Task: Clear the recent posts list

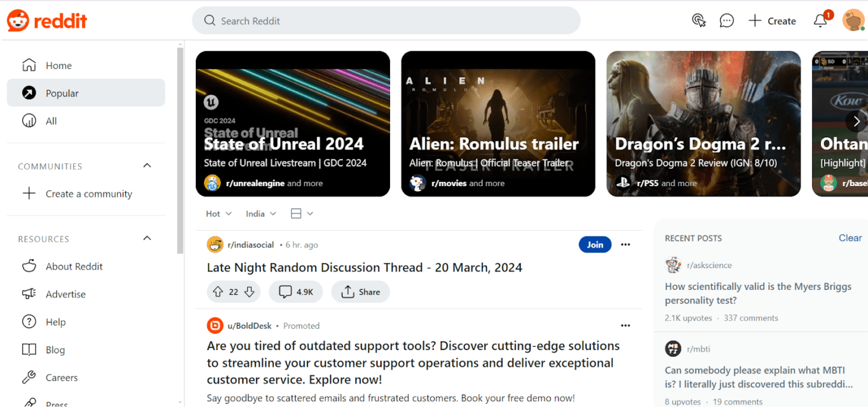Action: click(x=850, y=238)
